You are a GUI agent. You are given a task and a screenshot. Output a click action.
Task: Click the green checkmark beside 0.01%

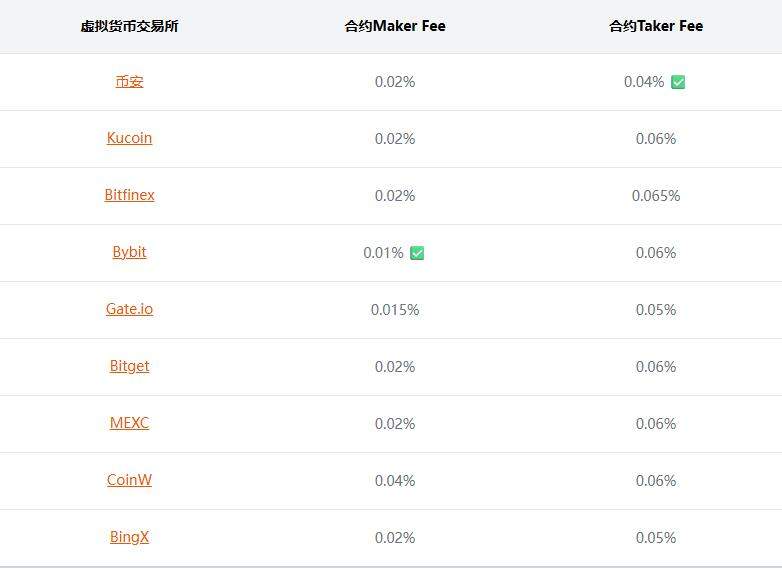417,253
